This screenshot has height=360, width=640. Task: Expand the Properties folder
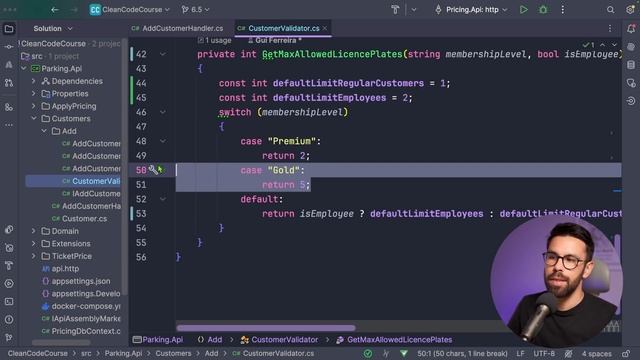click(34, 93)
